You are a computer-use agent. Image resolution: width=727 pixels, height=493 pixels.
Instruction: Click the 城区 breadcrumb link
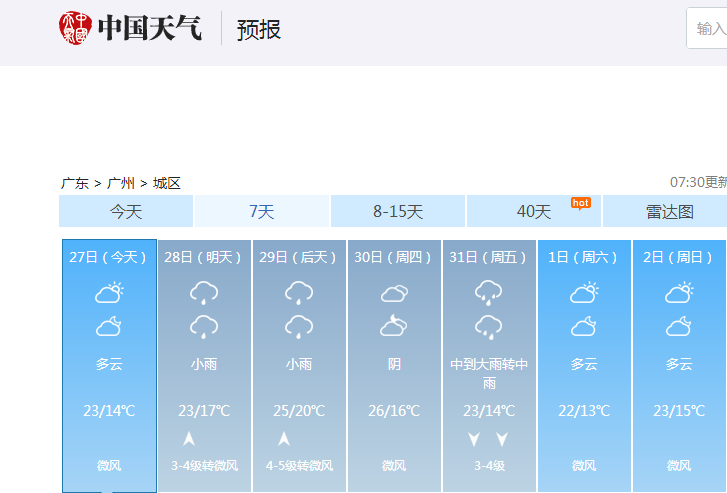coord(167,183)
